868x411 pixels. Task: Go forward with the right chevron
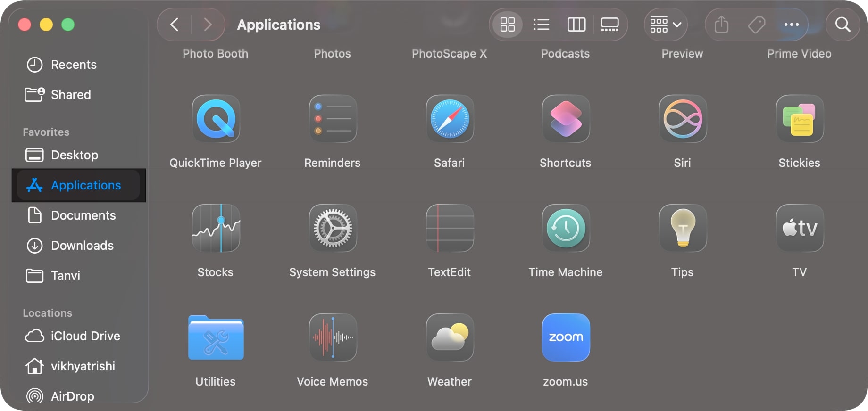tap(208, 25)
